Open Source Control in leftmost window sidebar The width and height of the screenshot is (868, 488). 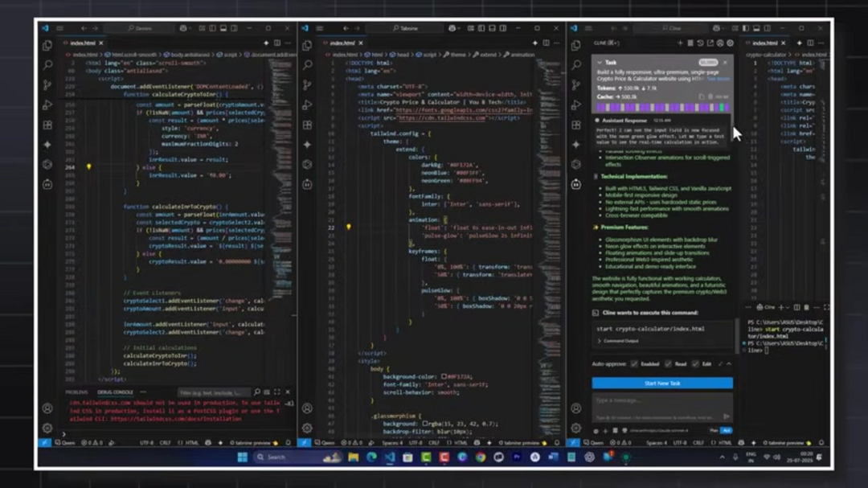[x=47, y=84]
